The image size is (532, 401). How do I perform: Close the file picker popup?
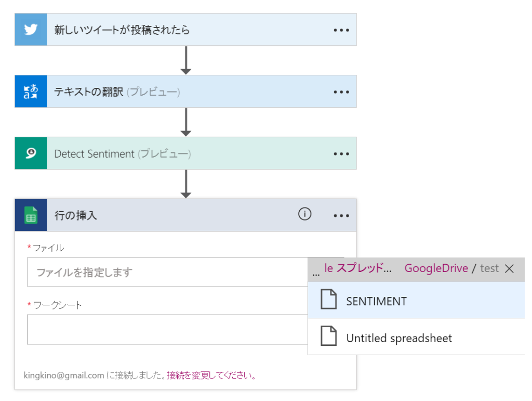(x=510, y=268)
